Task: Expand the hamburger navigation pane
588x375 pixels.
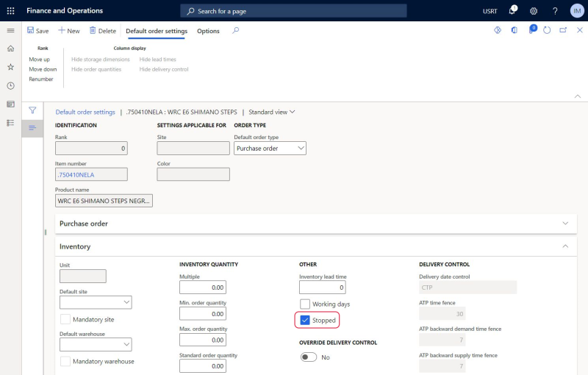Action: tap(10, 30)
